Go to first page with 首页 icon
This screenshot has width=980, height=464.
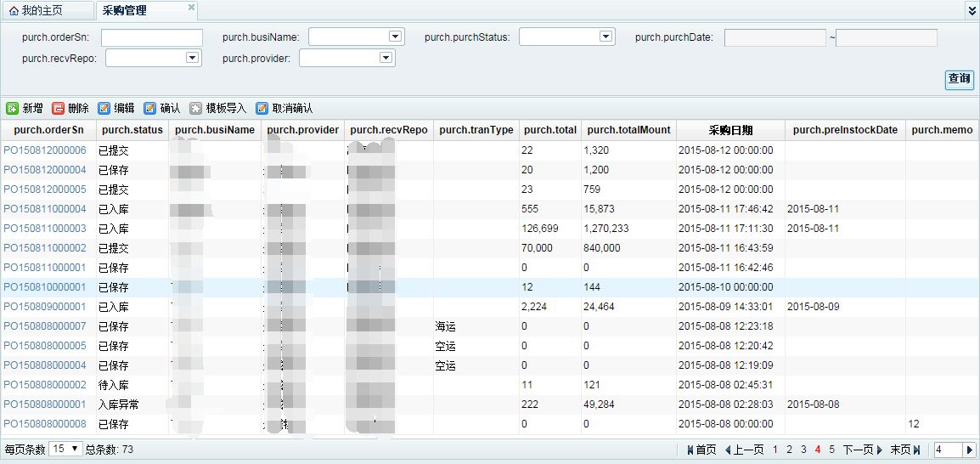pos(691,450)
